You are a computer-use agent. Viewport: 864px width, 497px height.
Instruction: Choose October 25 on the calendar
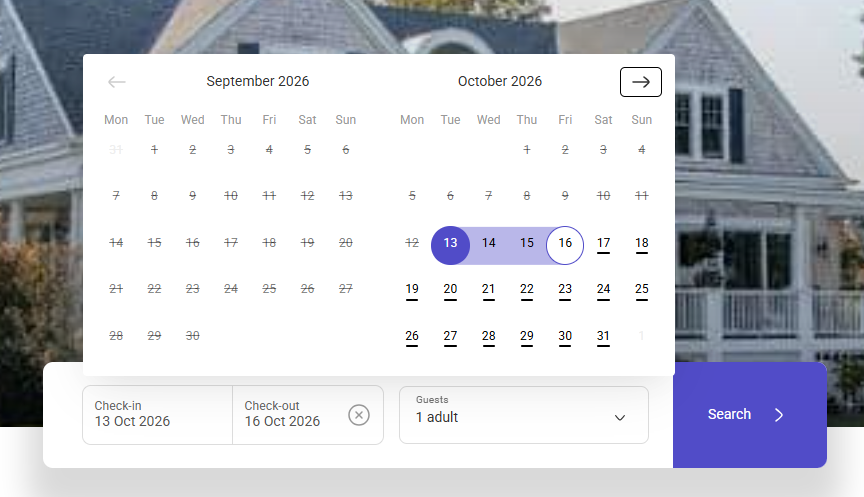click(641, 291)
